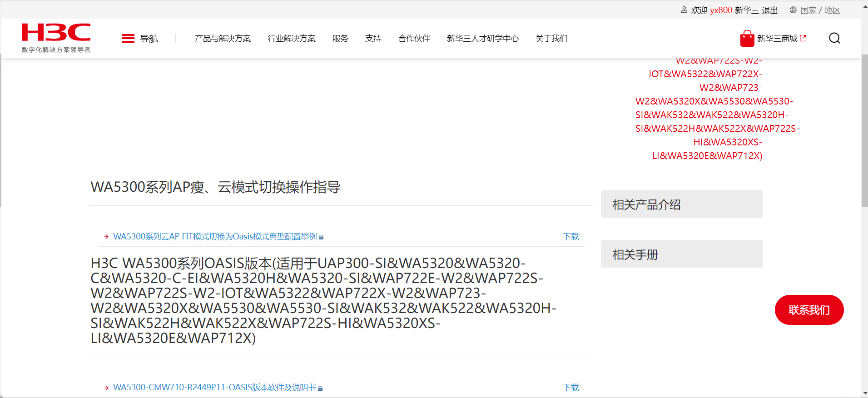The image size is (868, 398).
Task: Click the external link icon beside 新华三商城
Action: click(x=803, y=39)
